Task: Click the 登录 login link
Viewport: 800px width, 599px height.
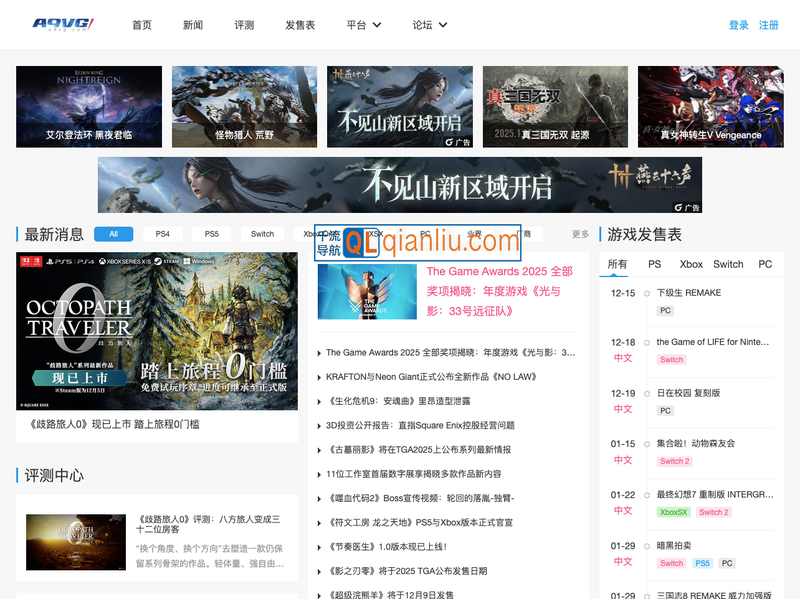Action: pyautogui.click(x=738, y=25)
